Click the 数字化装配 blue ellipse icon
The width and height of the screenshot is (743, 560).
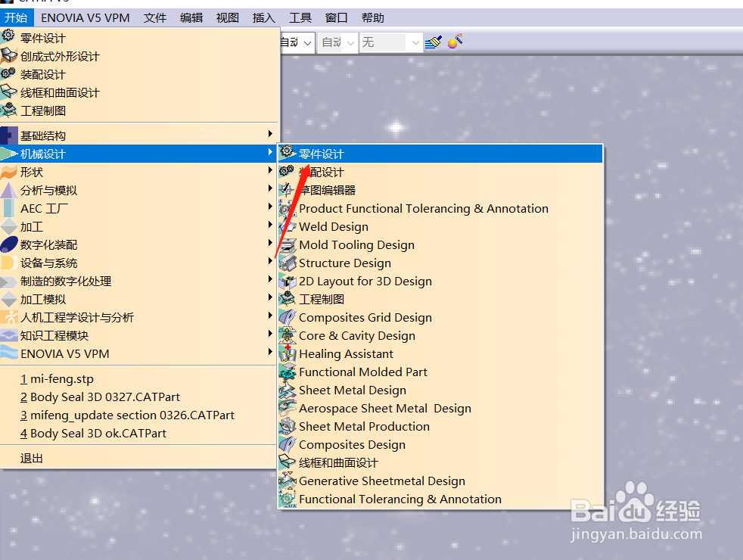[x=9, y=244]
